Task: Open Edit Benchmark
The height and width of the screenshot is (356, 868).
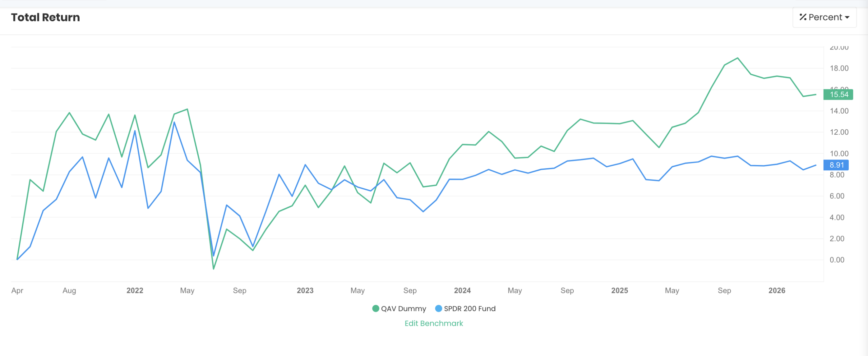Action: pos(434,323)
